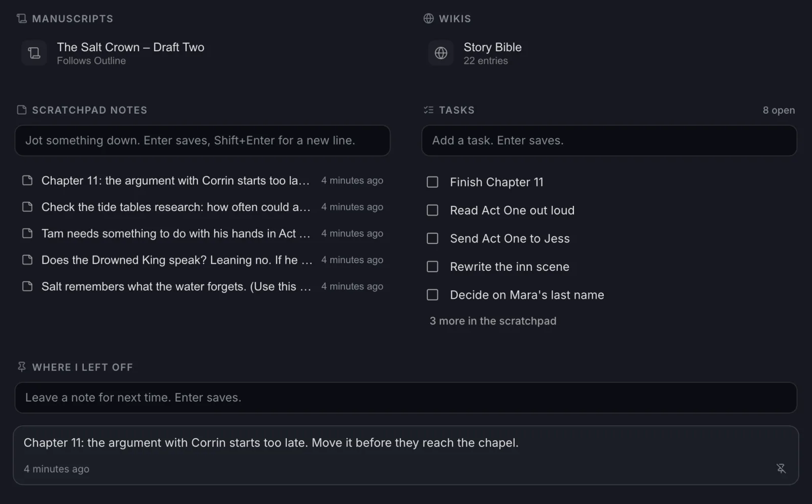Click the pinned note's 4 minutes ago timestamp
Viewport: 812px width, 504px height.
(56, 469)
